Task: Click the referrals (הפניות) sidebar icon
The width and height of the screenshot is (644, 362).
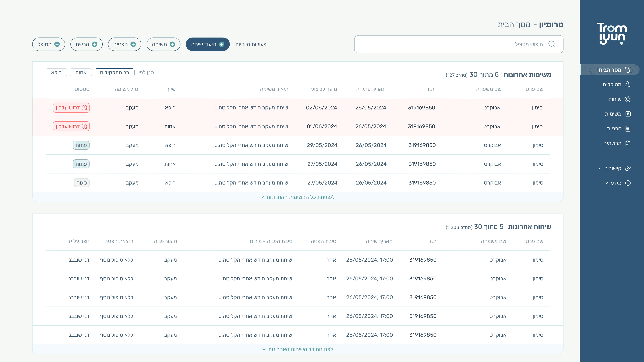Action: click(628, 129)
